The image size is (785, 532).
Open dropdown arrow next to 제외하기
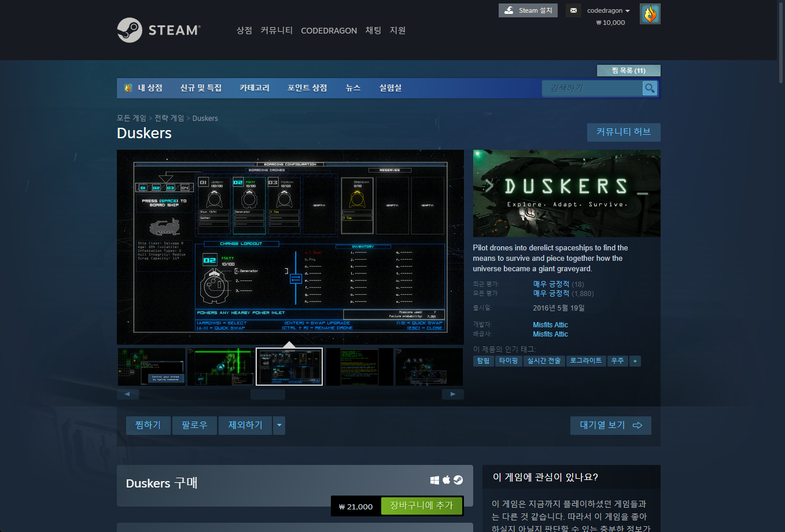[x=279, y=426]
